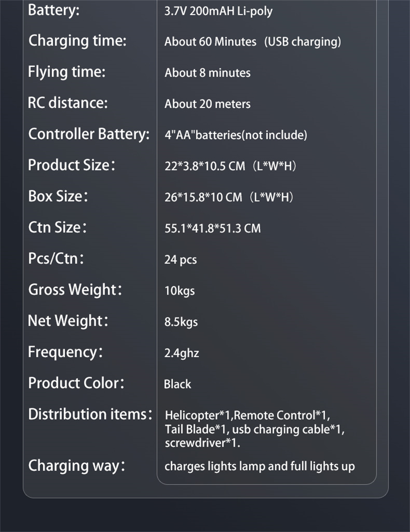Click the 4"AA" batteries value text

coord(236,135)
